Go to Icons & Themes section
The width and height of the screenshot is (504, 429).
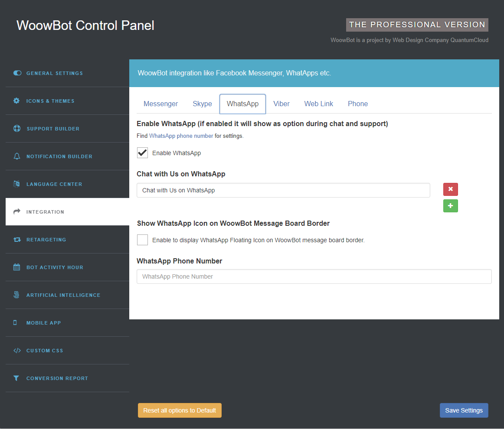pyautogui.click(x=68, y=101)
